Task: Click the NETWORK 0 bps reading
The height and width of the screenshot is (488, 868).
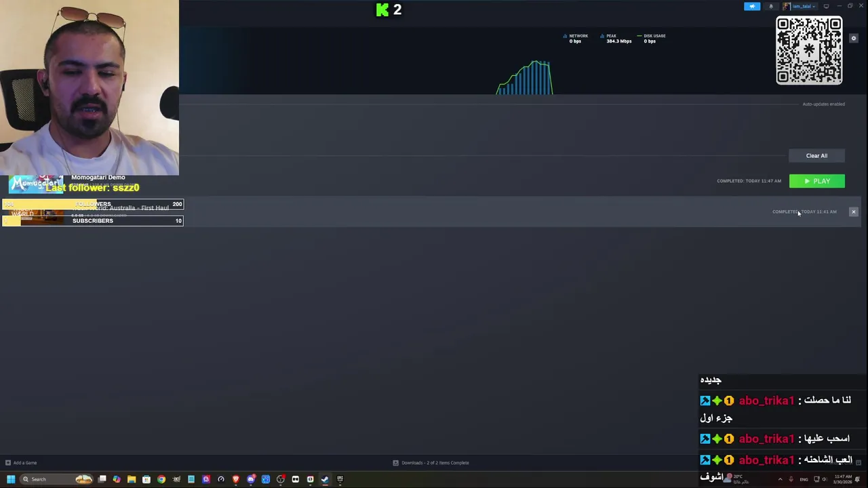Action: pos(576,39)
